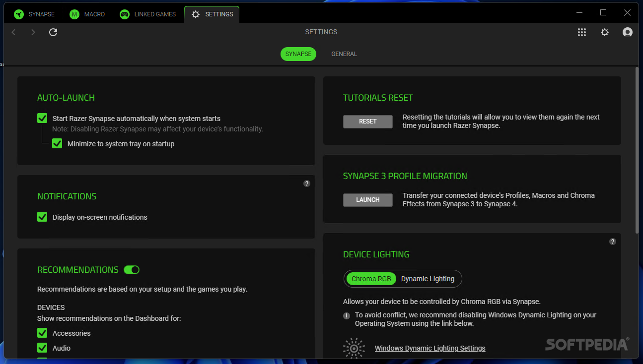This screenshot has height=364, width=643.
Task: Click the TUTORIALS RESET heading
Action: [x=378, y=98]
